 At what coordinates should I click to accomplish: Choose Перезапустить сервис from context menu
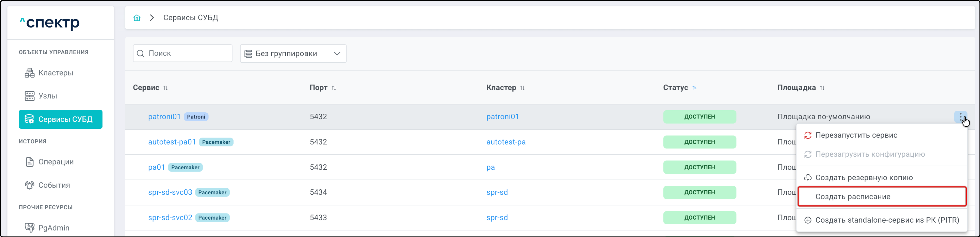point(856,135)
